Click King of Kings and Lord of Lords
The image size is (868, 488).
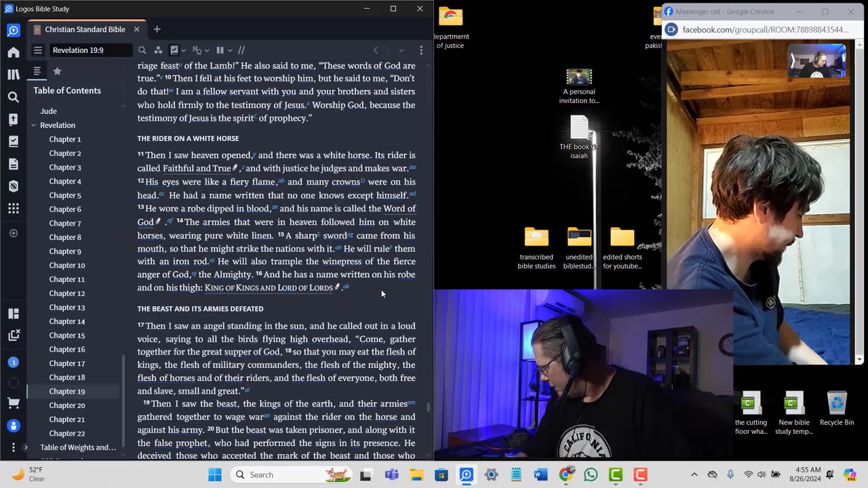(269, 287)
